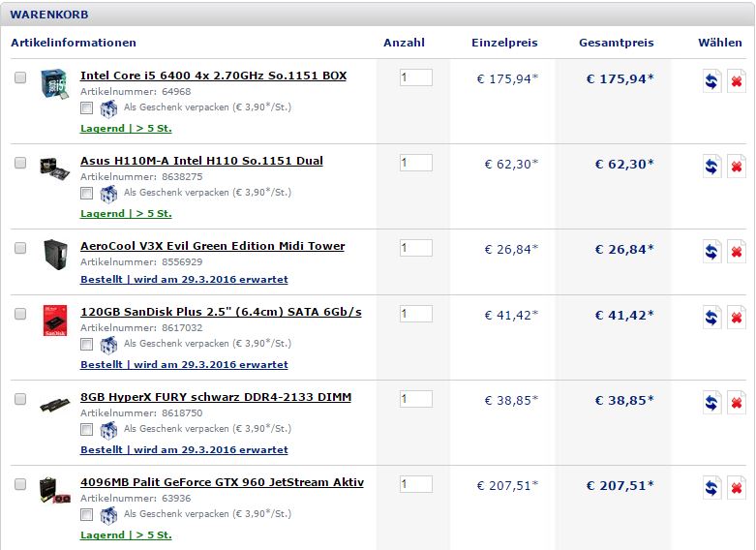Click Lagernd status under Asus H110M-A
Viewport: 756px width, 550px height.
126,214
